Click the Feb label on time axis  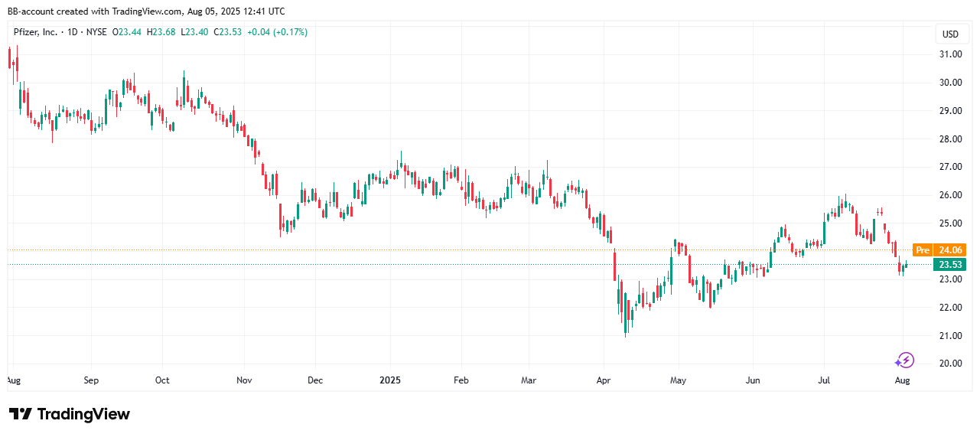coord(461,380)
